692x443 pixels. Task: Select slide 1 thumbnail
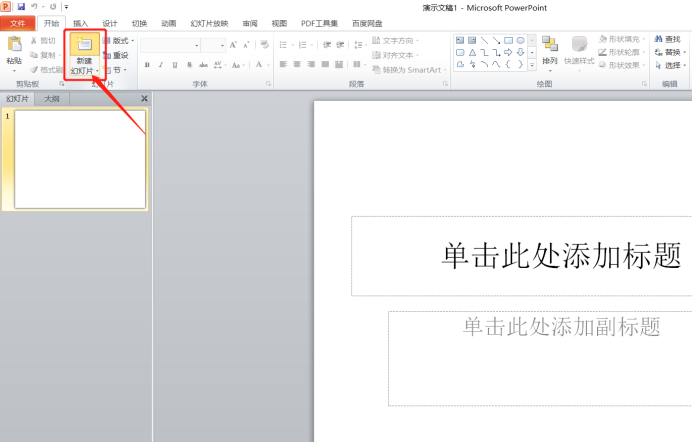[80, 159]
